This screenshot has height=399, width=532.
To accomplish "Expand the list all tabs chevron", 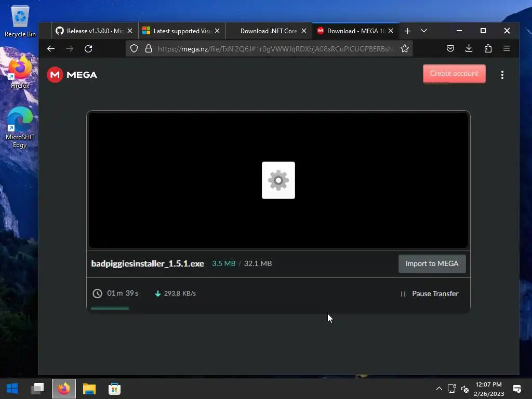I will click(424, 31).
